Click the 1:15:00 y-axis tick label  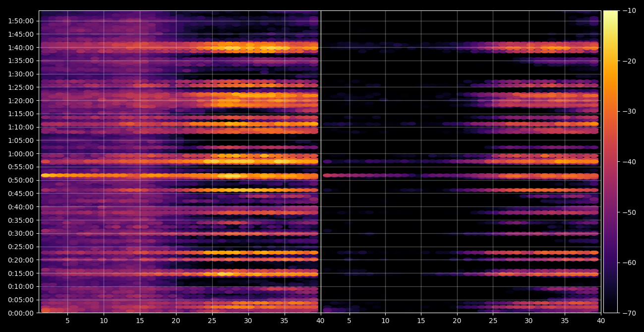(20, 114)
